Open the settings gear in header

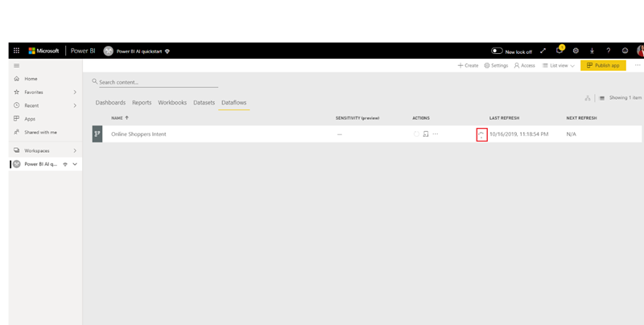tap(576, 51)
